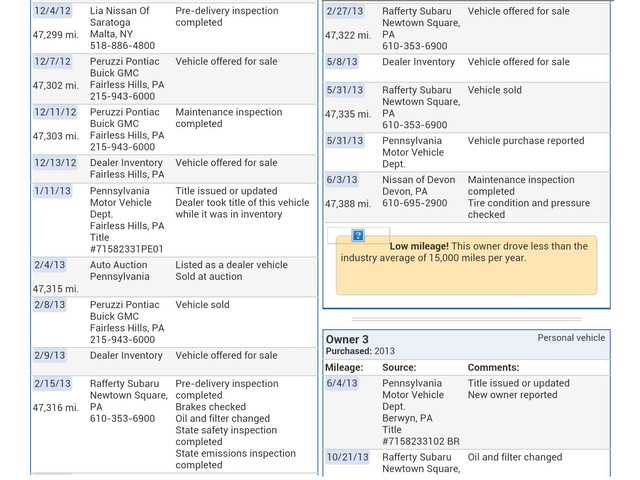Select the 47,303 mi. mileage value
640x480 pixels.
pyautogui.click(x=56, y=136)
